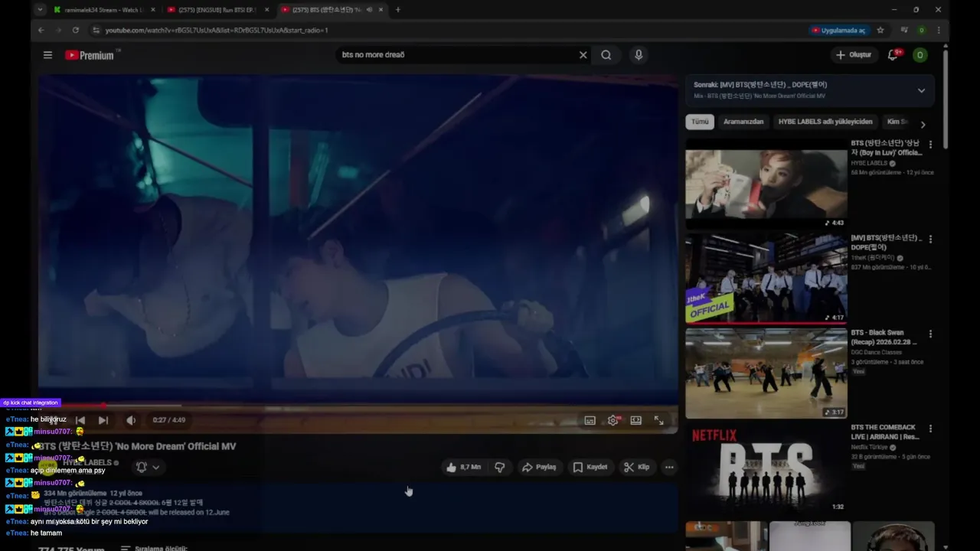Open the DOPE MV video title
Viewport: 980px width, 551px height.
click(887, 243)
